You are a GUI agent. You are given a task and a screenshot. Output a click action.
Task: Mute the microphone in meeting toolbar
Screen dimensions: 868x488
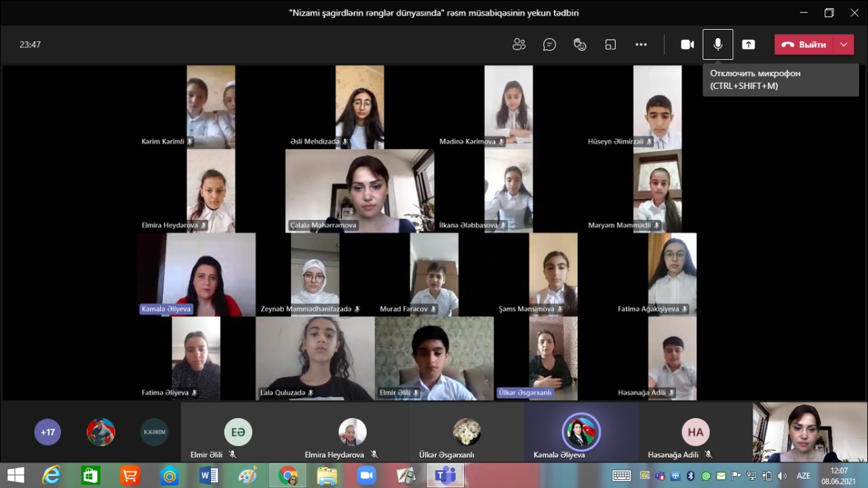click(717, 45)
